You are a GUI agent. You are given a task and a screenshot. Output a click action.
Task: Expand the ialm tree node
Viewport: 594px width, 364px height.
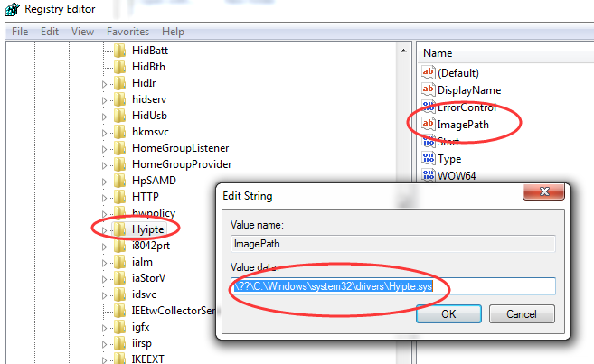coord(105,263)
